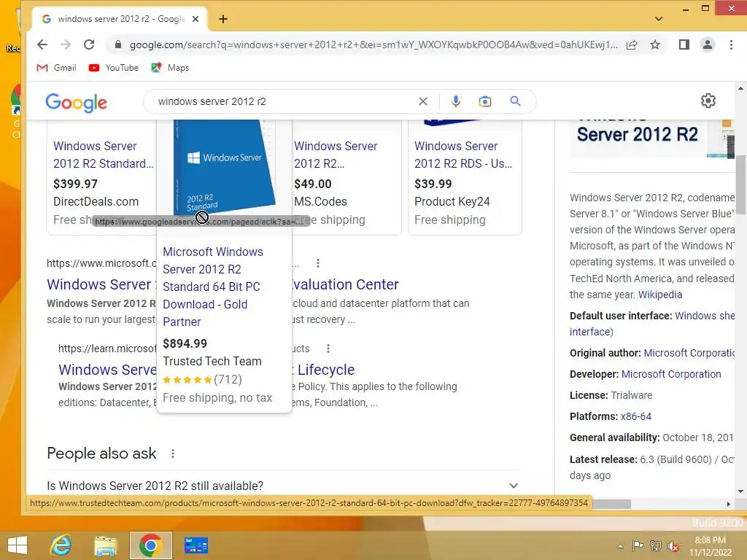The height and width of the screenshot is (560, 747).
Task: Click the Chrome taskbar icon
Action: click(150, 545)
